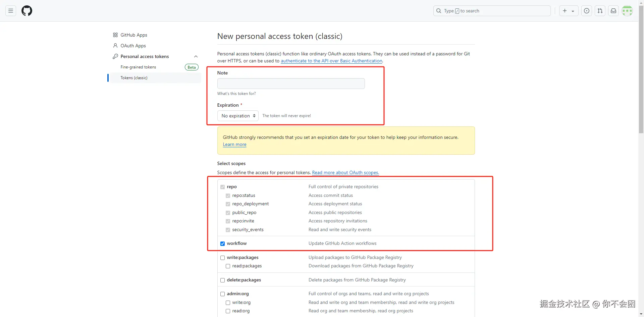644x317 pixels.
Task: Click the search magnifier icon
Action: [x=439, y=11]
